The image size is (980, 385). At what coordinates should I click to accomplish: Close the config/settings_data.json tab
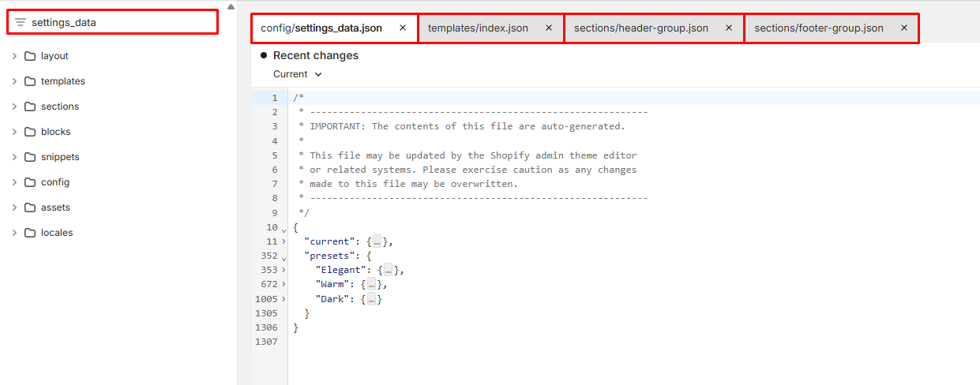tap(403, 28)
